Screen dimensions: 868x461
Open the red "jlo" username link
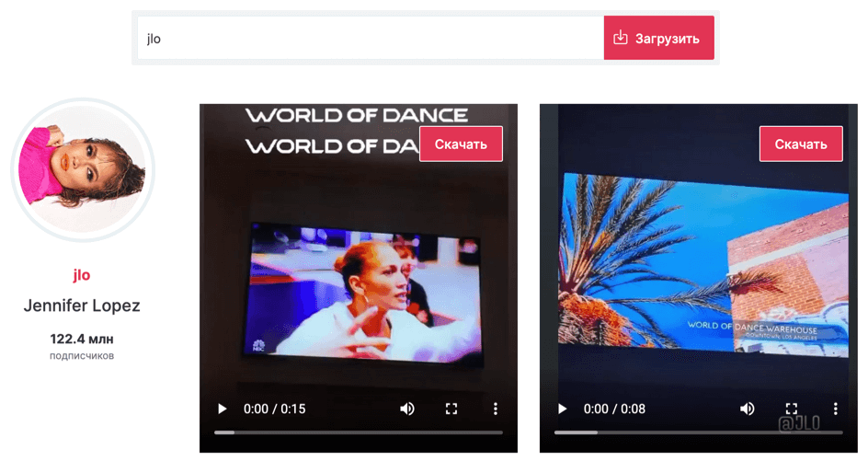81,275
